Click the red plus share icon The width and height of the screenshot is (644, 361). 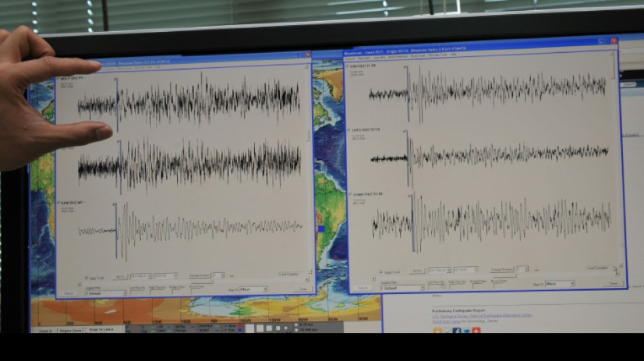pyautogui.click(x=476, y=331)
